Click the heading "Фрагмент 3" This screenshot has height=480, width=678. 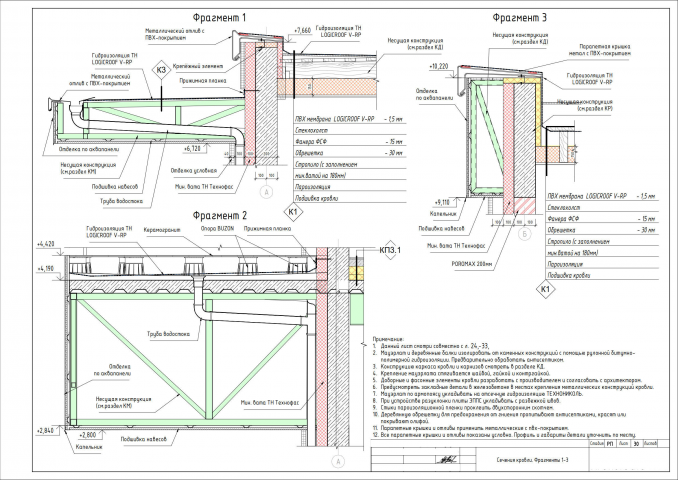[519, 18]
